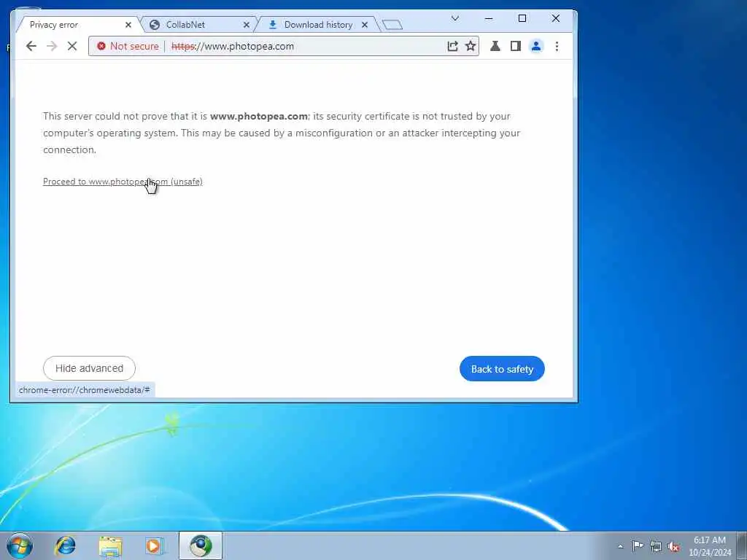Close the Chrome browser window
This screenshot has height=560, width=747.
[555, 18]
